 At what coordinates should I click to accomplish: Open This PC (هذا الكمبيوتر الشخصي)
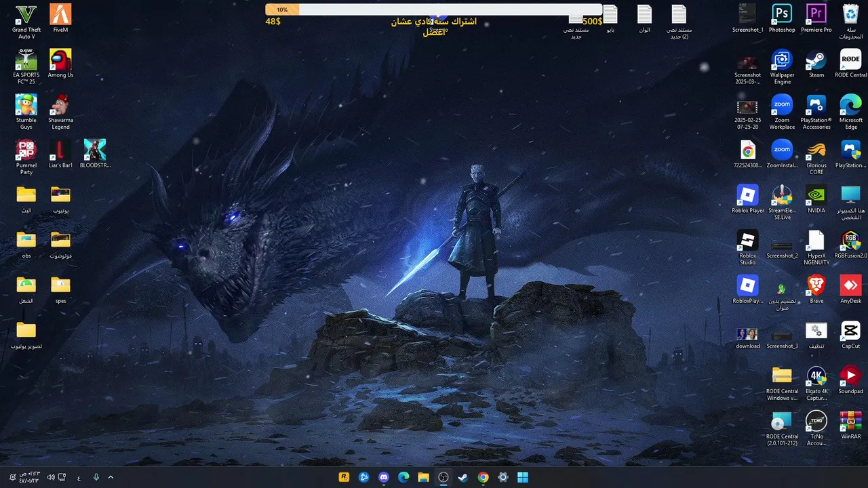850,202
